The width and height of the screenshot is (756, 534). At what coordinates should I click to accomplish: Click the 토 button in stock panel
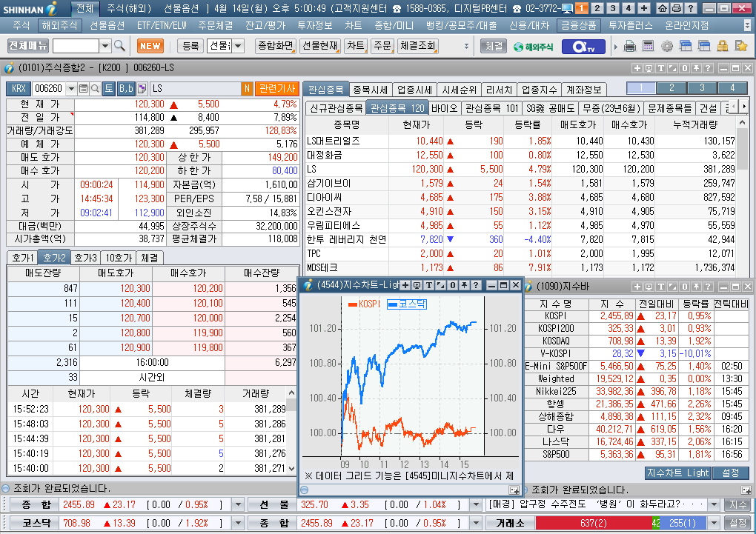coord(109,89)
